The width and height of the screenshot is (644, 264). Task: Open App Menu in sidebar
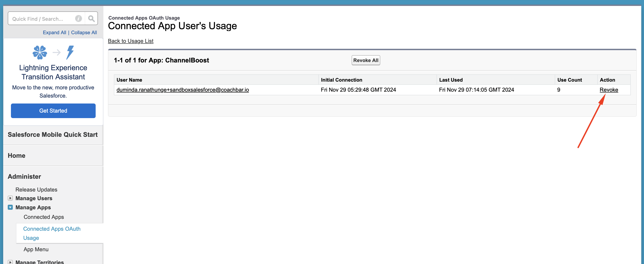(36, 249)
